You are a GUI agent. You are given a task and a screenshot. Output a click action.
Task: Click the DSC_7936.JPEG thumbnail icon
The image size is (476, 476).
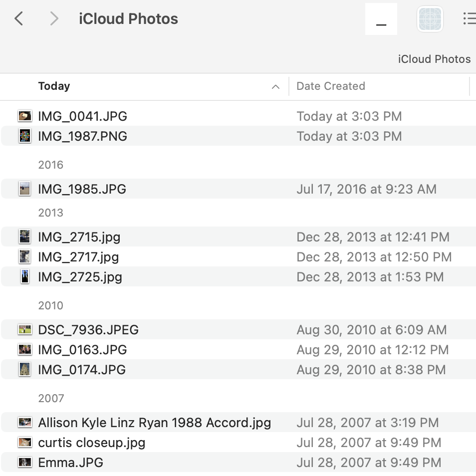pos(25,330)
